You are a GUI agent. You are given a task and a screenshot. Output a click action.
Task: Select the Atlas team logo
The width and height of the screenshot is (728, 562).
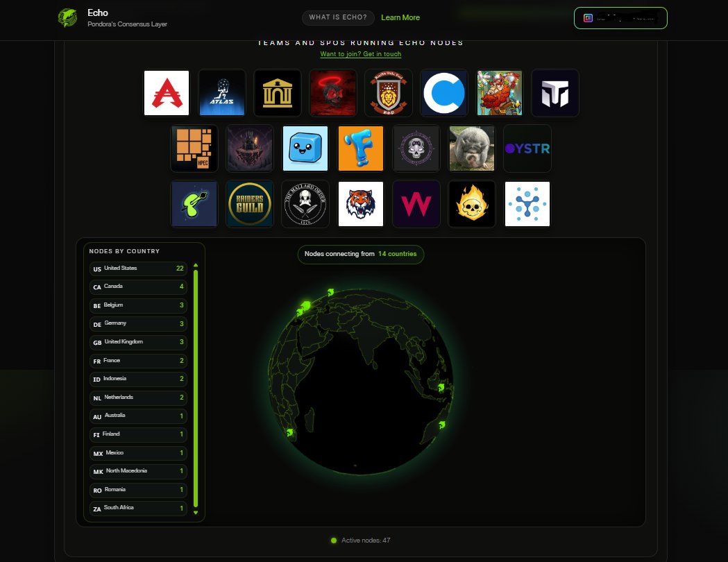coord(222,93)
